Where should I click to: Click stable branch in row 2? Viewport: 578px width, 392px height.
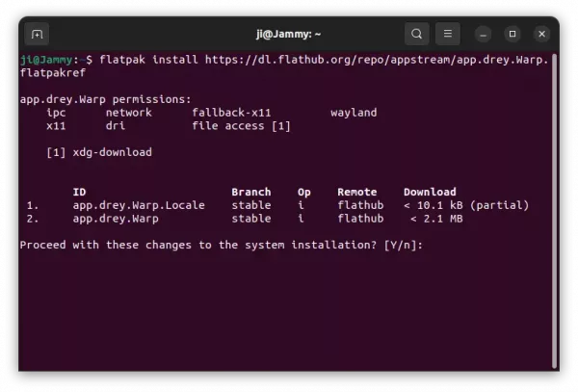click(x=251, y=219)
